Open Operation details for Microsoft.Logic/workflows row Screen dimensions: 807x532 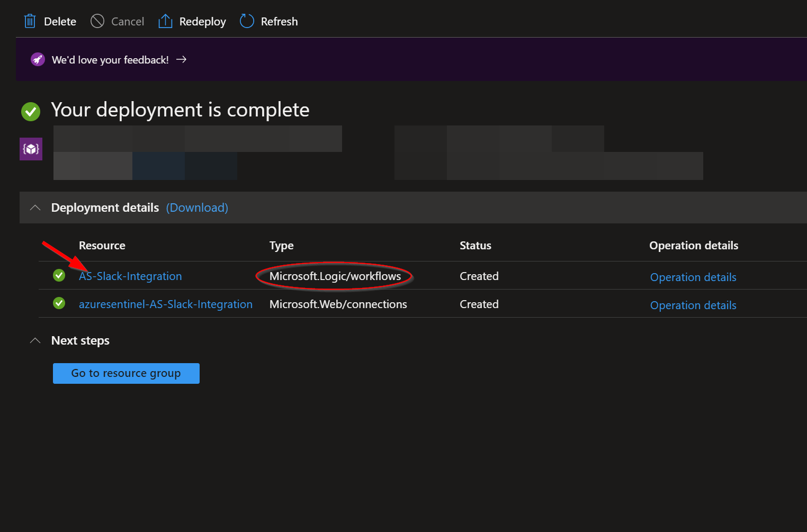(x=693, y=277)
